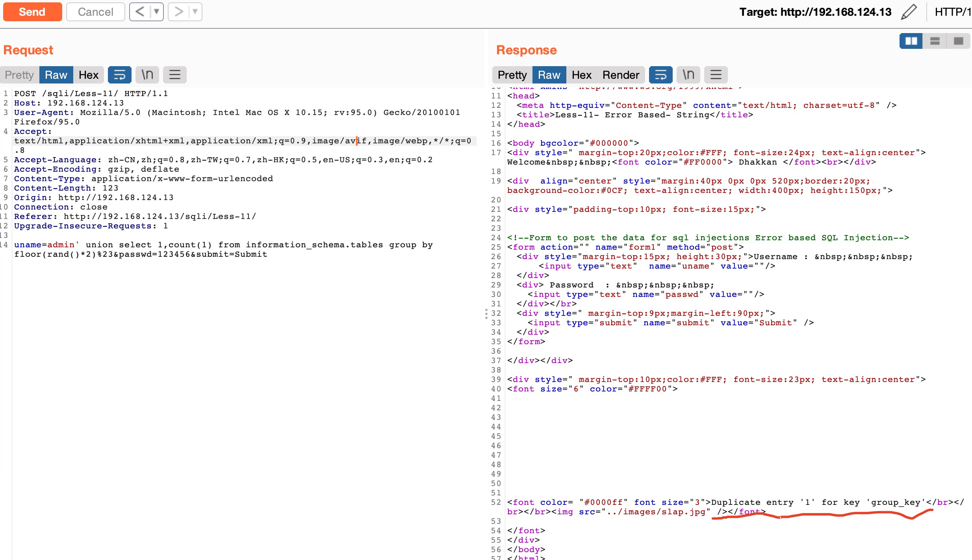Screen dimensions: 972x560
Task: Toggle word wrap in Request panel
Action: (x=119, y=75)
